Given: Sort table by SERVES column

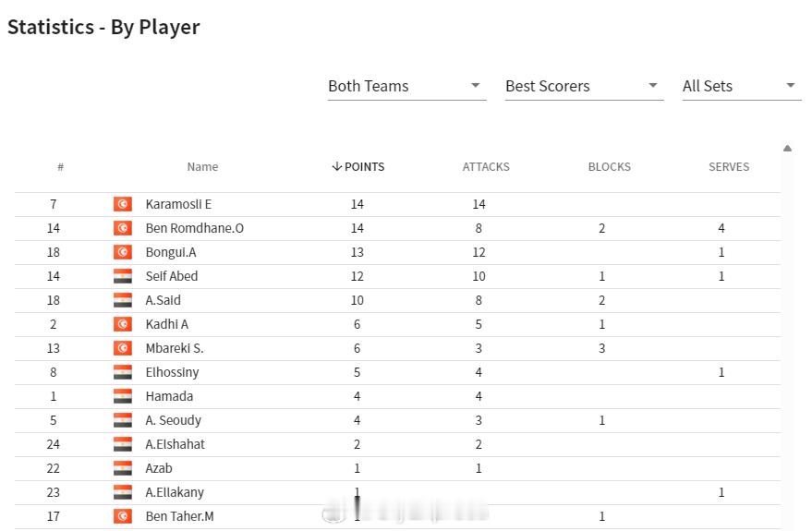Looking at the screenshot, I should (729, 166).
